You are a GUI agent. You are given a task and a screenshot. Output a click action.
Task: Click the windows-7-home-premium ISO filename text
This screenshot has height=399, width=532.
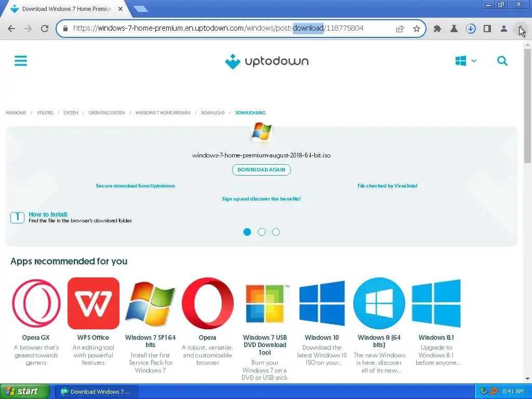[261, 155]
